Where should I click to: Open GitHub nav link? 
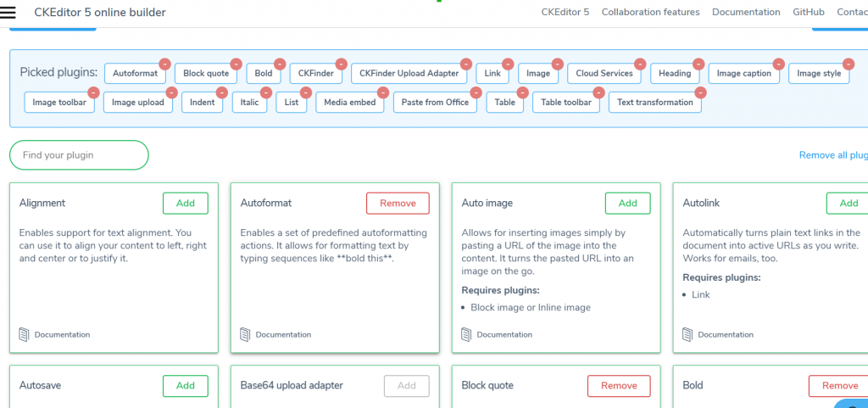click(x=808, y=12)
